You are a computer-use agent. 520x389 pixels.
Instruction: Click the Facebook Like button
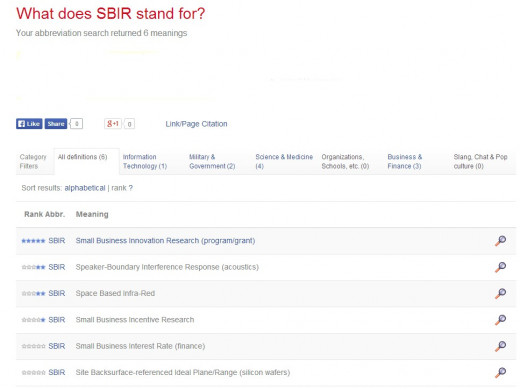[x=29, y=124]
